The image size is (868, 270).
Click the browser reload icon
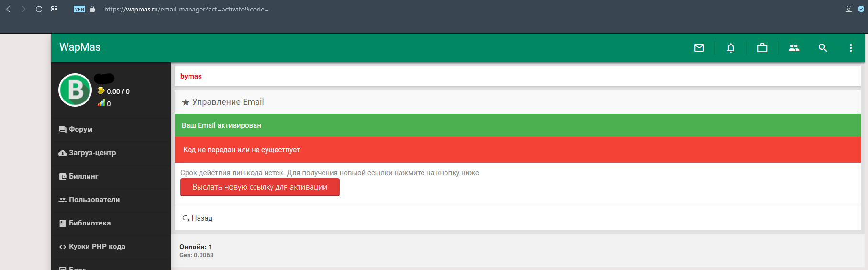point(39,9)
